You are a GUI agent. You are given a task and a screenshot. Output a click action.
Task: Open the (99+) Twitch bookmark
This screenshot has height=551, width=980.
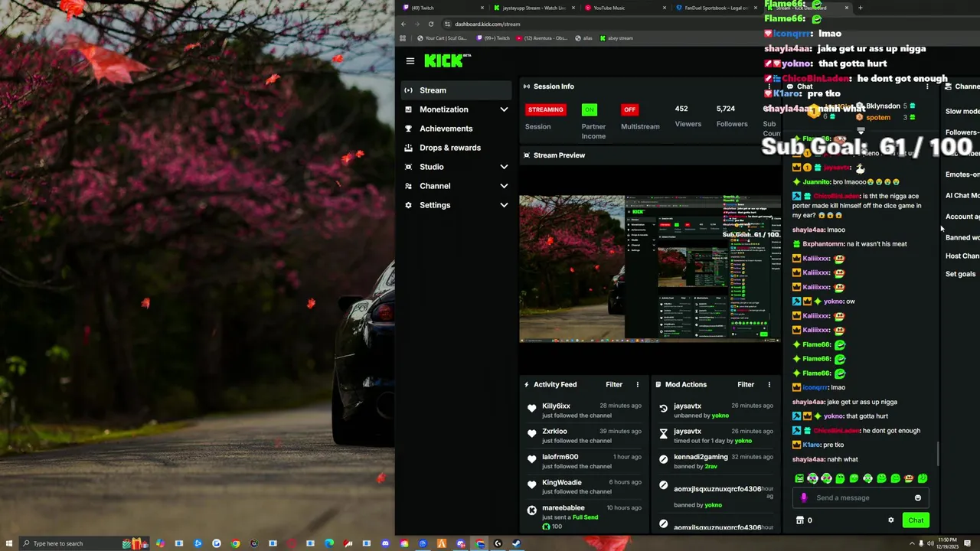click(x=493, y=37)
